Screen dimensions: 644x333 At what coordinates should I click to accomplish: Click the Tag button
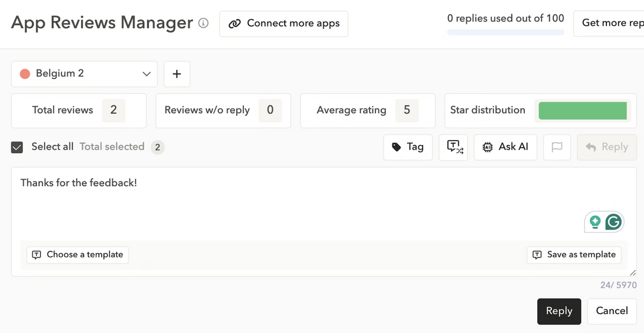(x=408, y=147)
